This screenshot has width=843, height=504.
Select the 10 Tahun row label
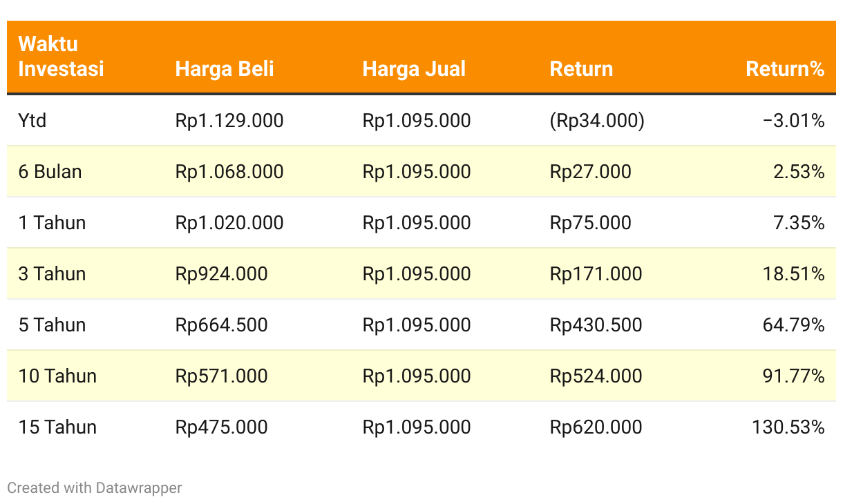(57, 376)
